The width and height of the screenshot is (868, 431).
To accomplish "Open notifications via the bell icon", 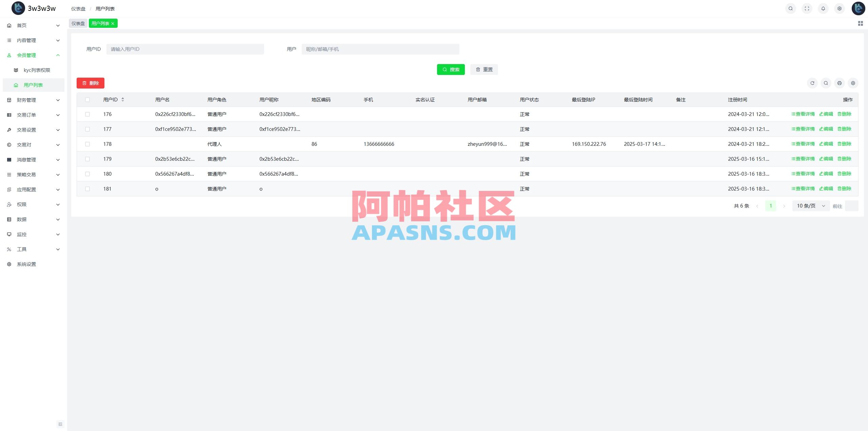I will click(x=823, y=8).
